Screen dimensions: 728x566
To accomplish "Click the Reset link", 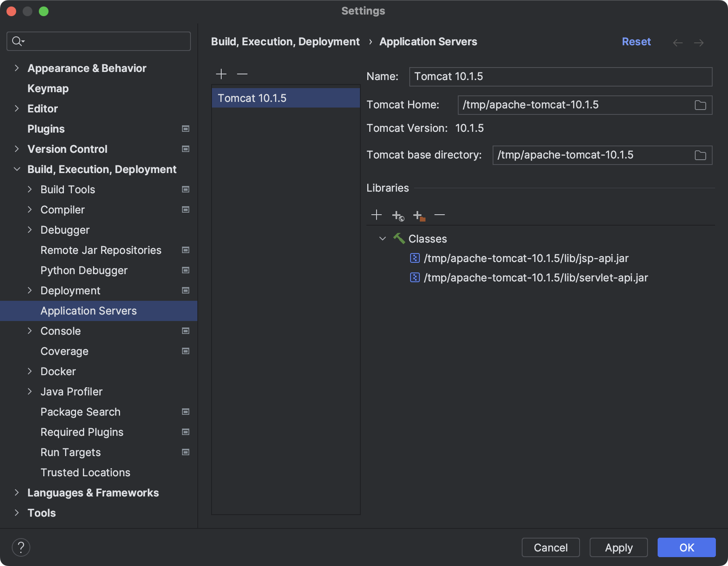I will point(636,42).
